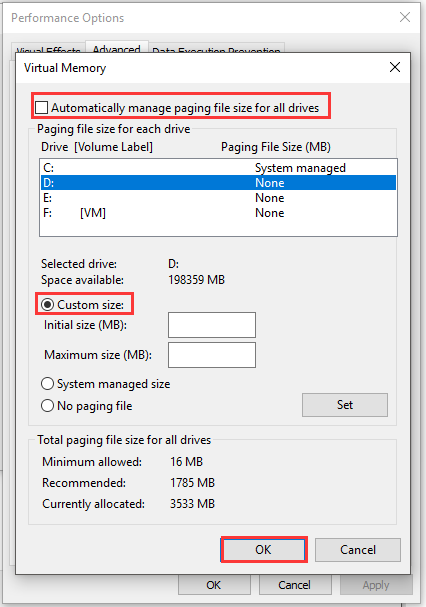The image size is (426, 607).
Task: Choose System managed size option
Action: click(47, 384)
